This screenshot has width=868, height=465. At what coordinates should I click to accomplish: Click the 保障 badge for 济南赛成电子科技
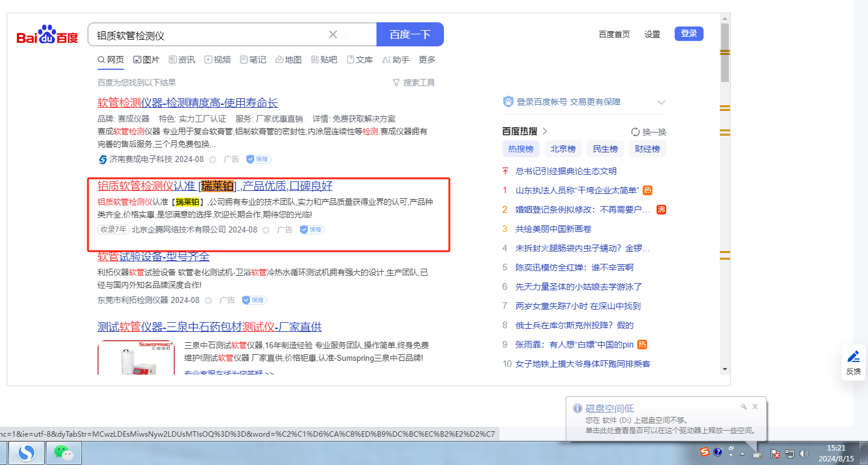tap(258, 160)
